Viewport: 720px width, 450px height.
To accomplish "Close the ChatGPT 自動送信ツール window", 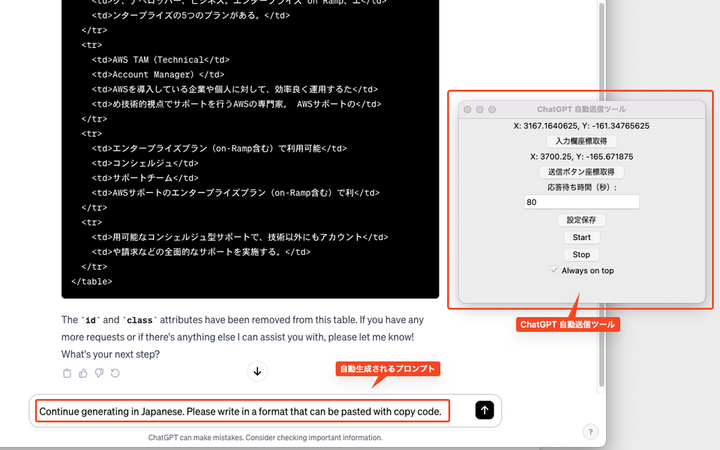I will (x=467, y=109).
